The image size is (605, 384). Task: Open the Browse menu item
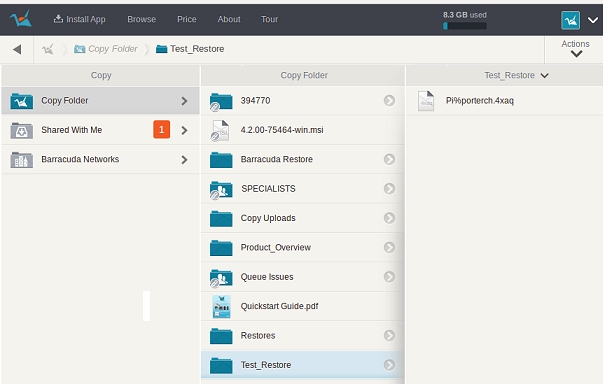pyautogui.click(x=142, y=19)
